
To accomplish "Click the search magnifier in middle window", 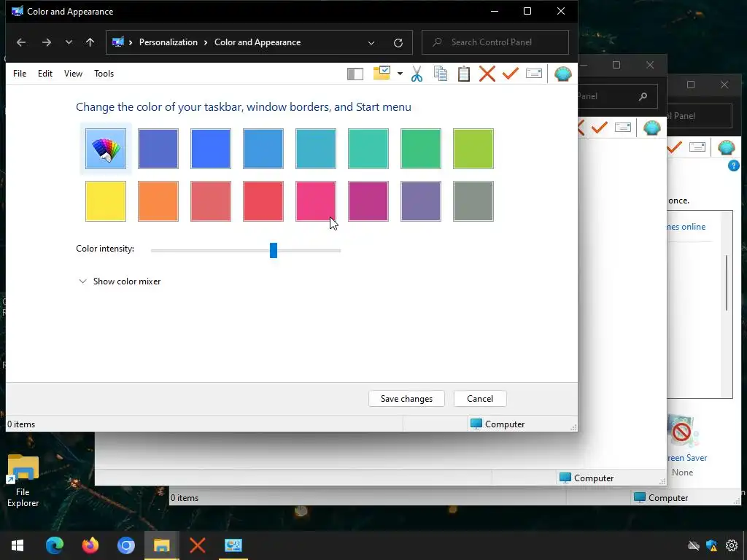I will click(x=643, y=97).
